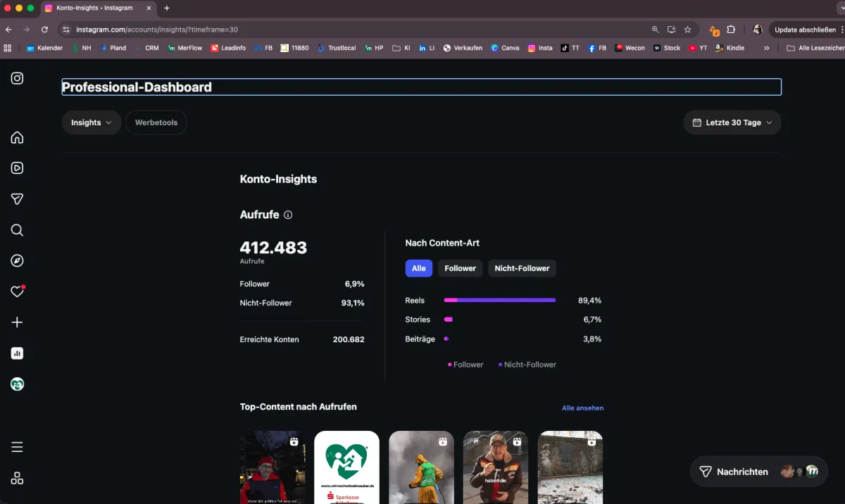845x504 pixels.
Task: Create new post plus icon
Action: (17, 322)
